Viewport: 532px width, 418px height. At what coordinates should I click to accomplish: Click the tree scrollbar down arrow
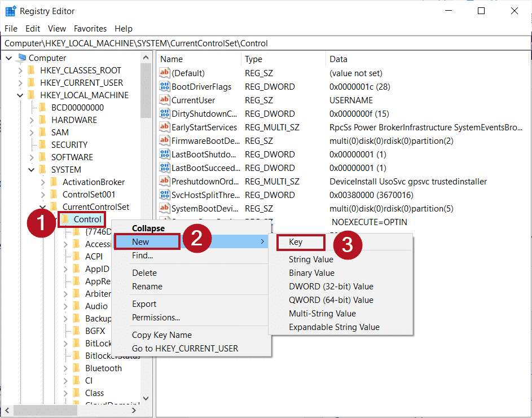coord(146,398)
